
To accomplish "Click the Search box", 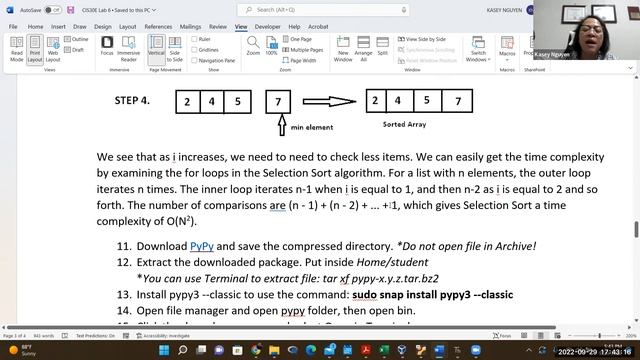I will click(322, 10).
